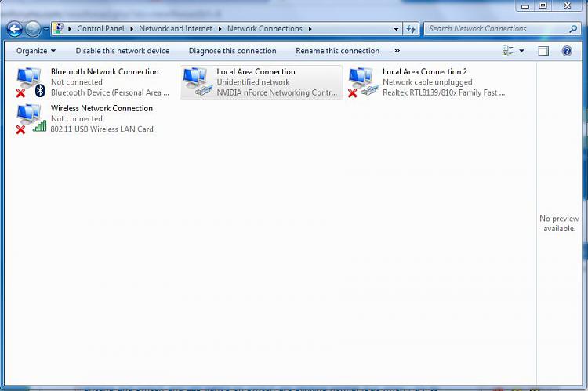This screenshot has height=391, width=588.
Task: Open the Organize menu
Action: (35, 51)
